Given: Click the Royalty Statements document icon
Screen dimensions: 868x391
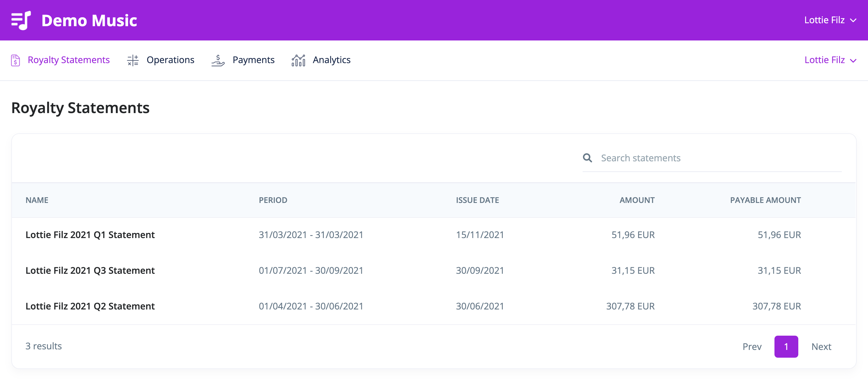Looking at the screenshot, I should [x=15, y=60].
